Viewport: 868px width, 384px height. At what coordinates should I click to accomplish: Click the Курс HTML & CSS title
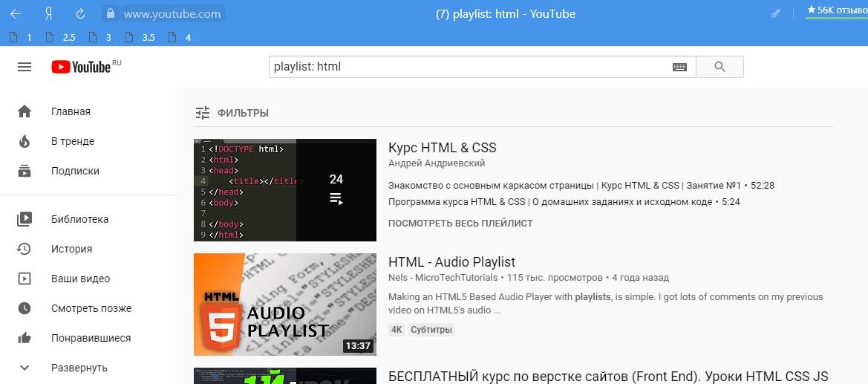click(443, 148)
